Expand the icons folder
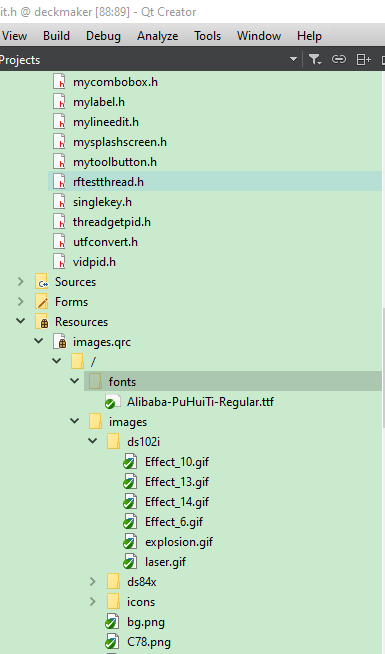The image size is (385, 654). (x=93, y=601)
